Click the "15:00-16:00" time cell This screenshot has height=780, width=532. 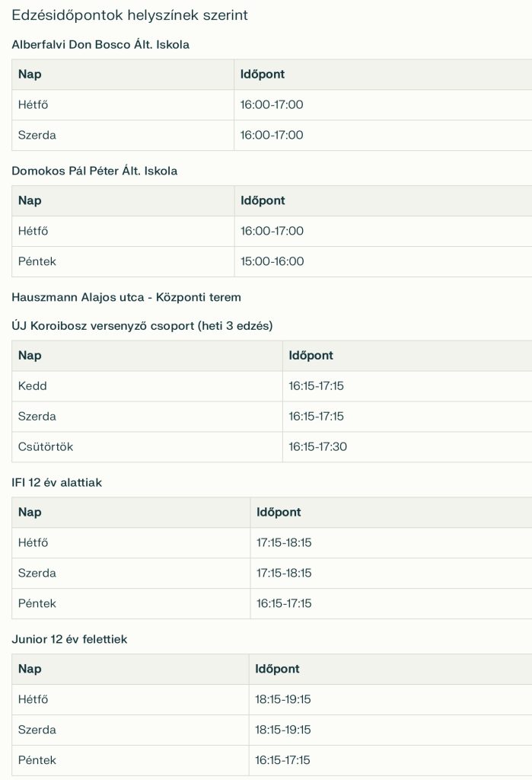click(272, 261)
